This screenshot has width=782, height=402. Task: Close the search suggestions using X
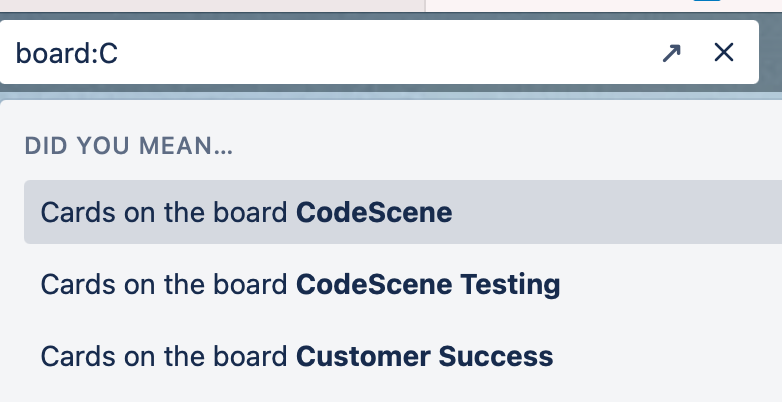[x=724, y=53]
